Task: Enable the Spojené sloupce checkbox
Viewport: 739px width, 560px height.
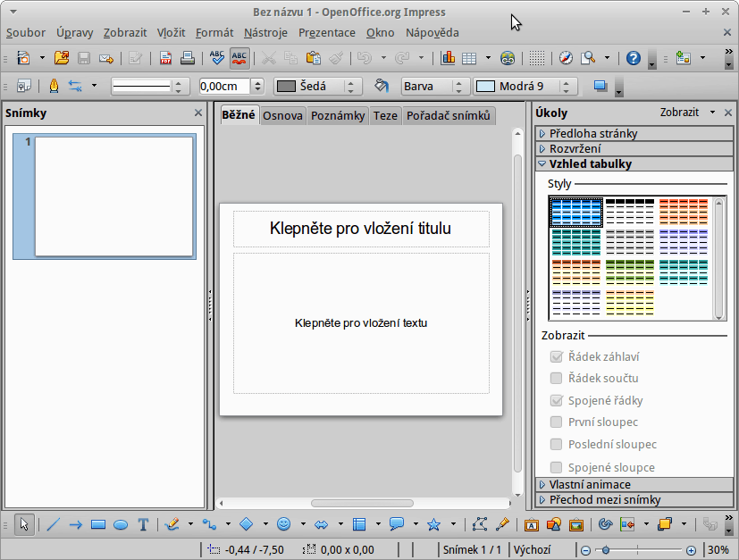Action: coord(556,467)
